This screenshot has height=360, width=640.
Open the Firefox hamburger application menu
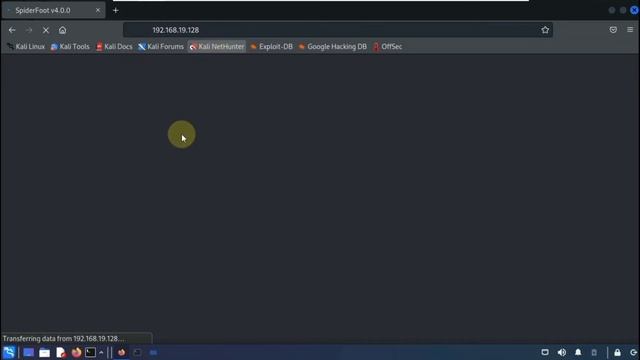click(630, 30)
